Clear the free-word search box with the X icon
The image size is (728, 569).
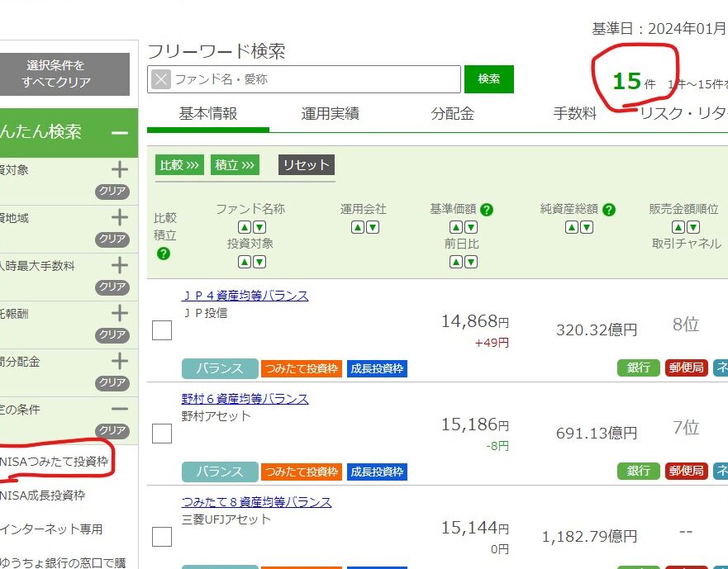pos(160,79)
